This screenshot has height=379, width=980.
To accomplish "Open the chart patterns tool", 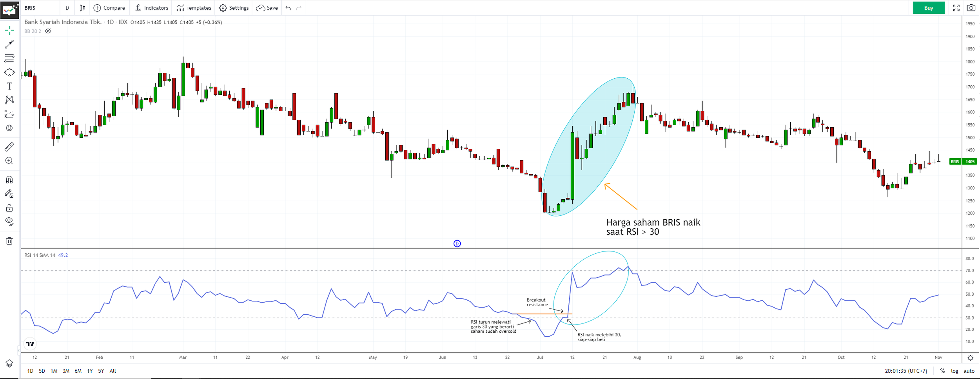I will 9,100.
